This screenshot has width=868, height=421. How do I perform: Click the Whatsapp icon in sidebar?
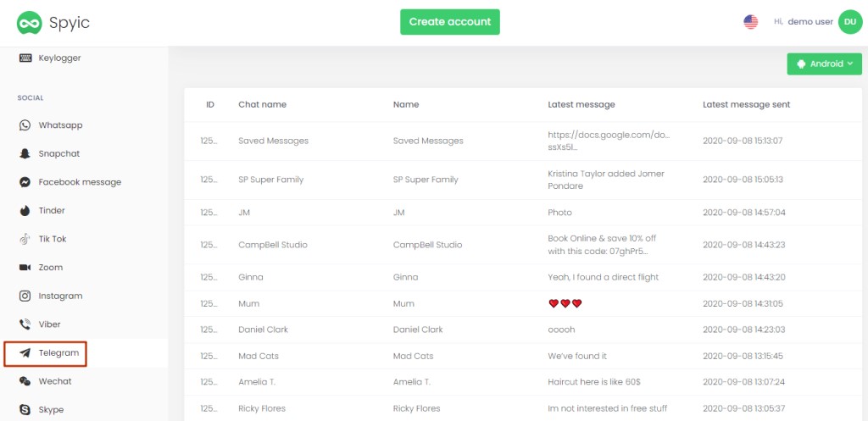coord(25,125)
